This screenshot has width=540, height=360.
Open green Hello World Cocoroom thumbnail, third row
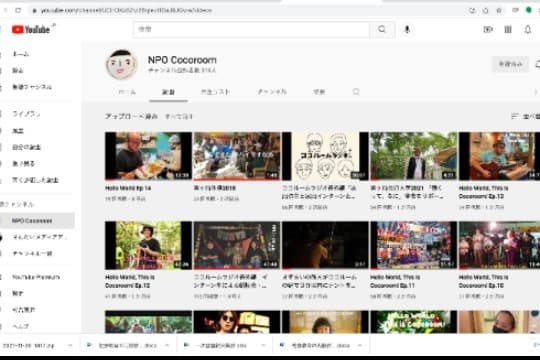pyautogui.click(x=414, y=322)
